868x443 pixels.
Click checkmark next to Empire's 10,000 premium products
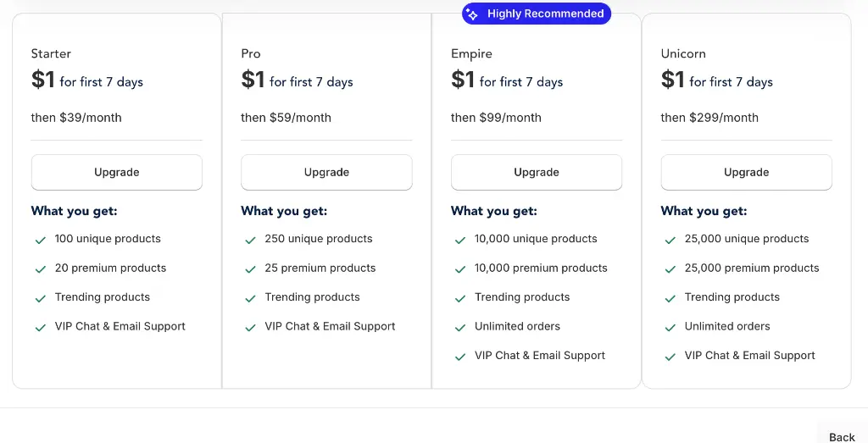pos(460,269)
